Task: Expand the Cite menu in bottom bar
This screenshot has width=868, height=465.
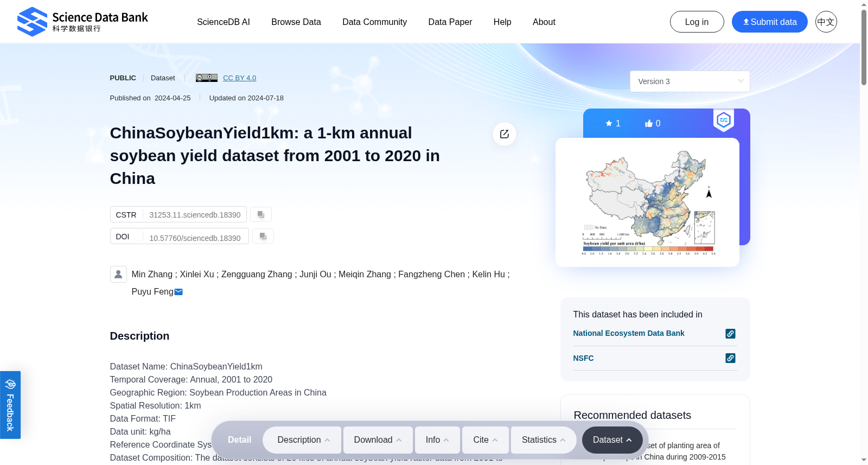Action: [485, 440]
